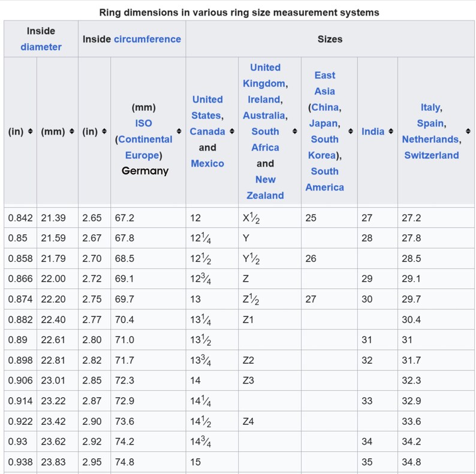
Task: Sort by Italy, Spain sizes column
Action: [x=468, y=131]
